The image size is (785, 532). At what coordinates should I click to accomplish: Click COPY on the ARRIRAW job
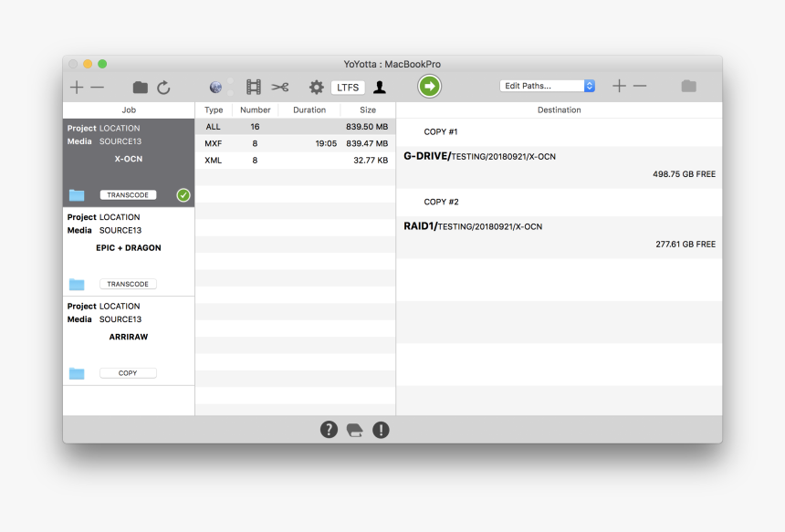pyautogui.click(x=128, y=372)
